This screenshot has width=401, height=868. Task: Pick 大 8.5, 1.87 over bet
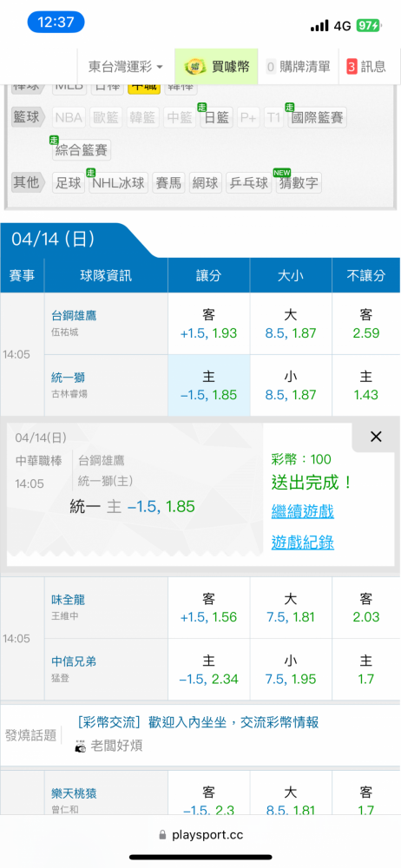[x=291, y=324]
